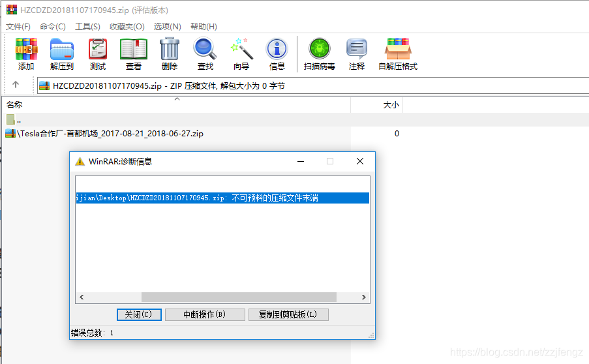The image size is (589, 364).
Task: Click the archive path address field
Action: point(313,85)
